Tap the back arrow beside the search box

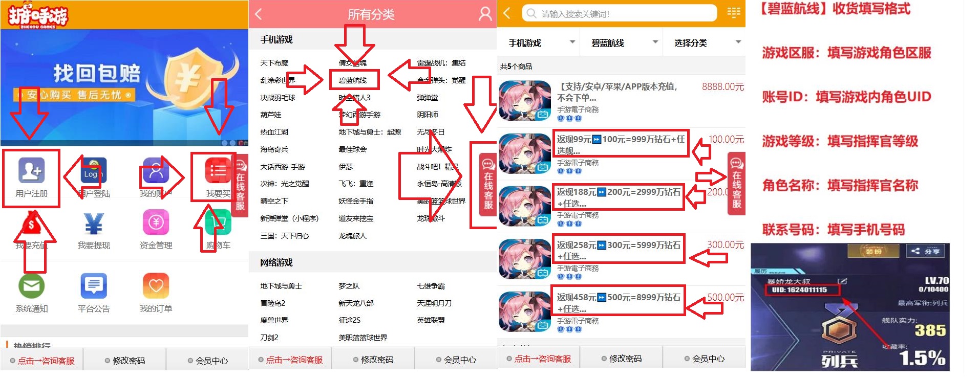pos(507,13)
